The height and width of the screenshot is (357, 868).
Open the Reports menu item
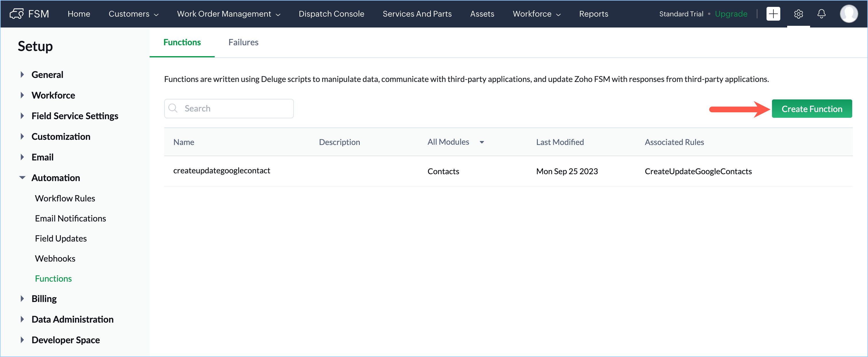point(593,14)
